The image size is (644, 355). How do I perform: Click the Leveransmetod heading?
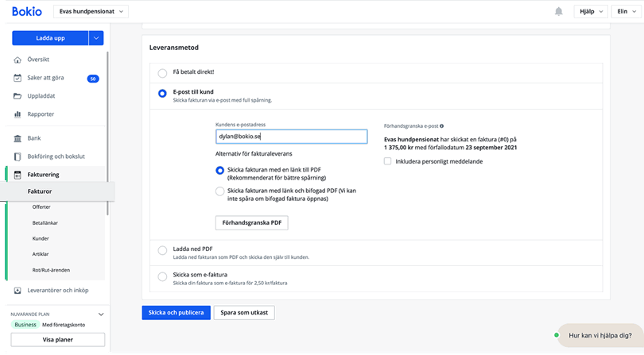pos(174,48)
